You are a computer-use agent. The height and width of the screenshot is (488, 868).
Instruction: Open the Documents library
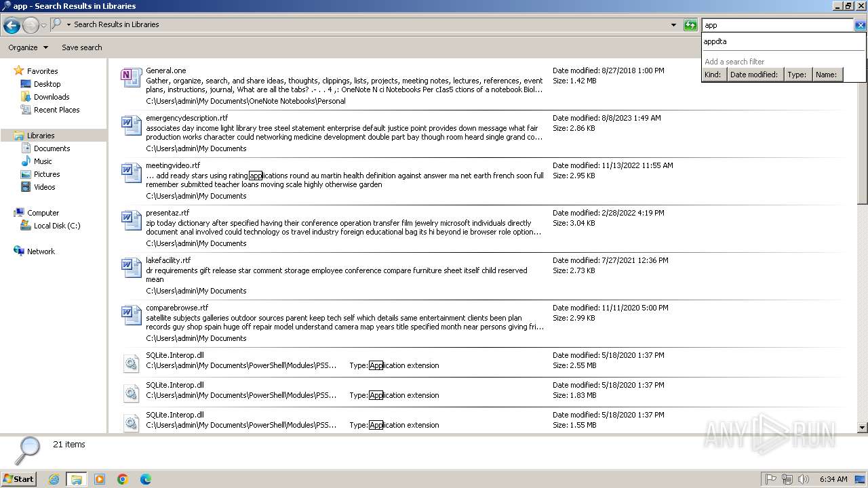pos(52,148)
